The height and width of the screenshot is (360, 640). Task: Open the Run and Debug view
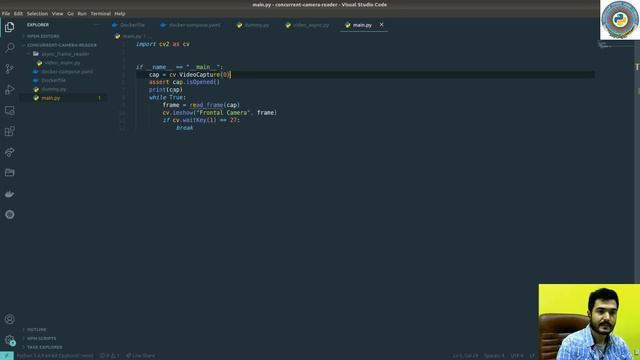(x=9, y=89)
